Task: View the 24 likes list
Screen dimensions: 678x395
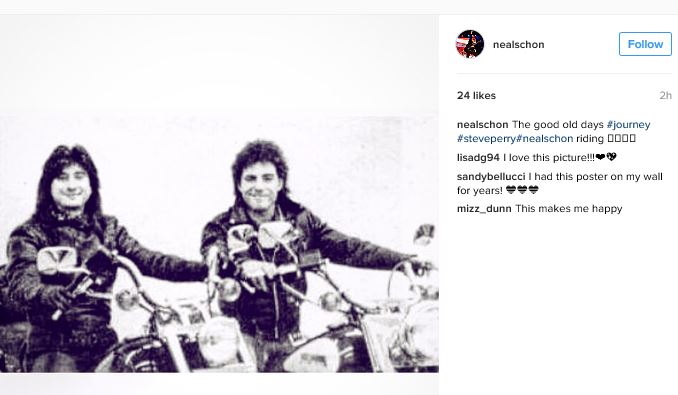Action: [x=476, y=96]
